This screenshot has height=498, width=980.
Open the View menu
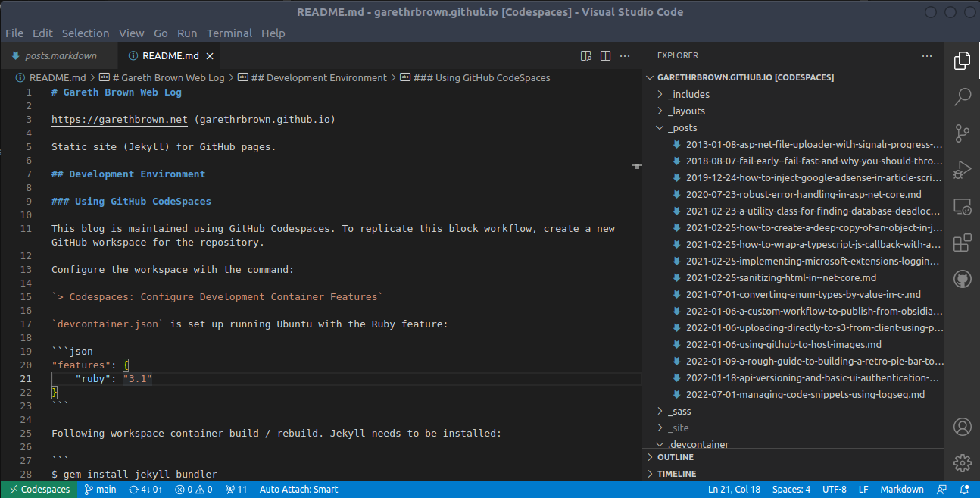tap(131, 33)
